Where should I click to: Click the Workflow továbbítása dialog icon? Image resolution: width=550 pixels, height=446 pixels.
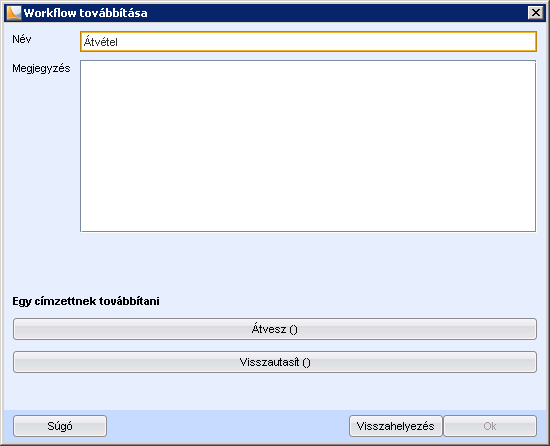pyautogui.click(x=14, y=13)
